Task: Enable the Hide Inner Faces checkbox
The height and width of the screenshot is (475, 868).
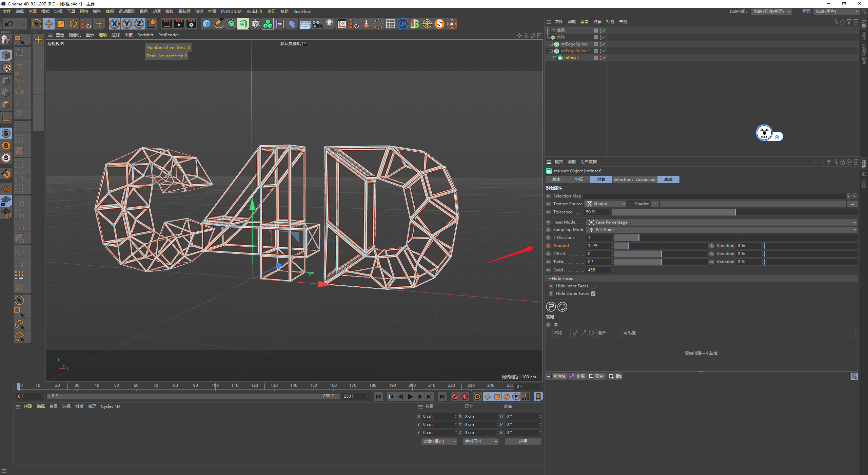Action: 593,286
